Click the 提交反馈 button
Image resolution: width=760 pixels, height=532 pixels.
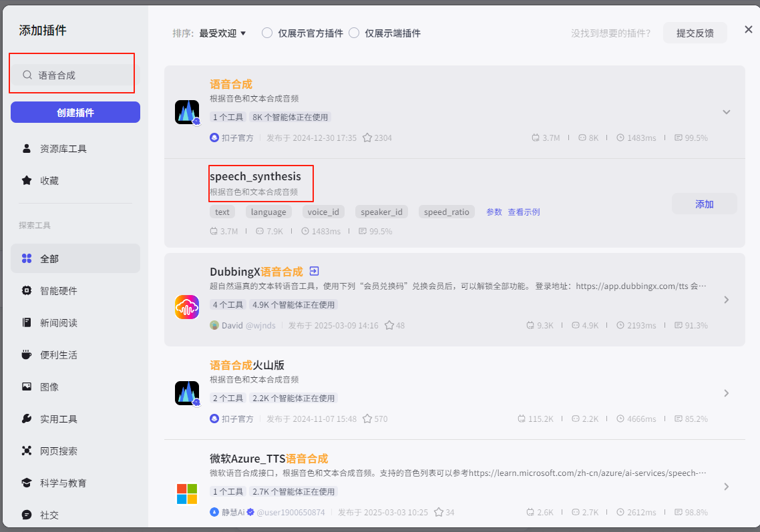(695, 33)
